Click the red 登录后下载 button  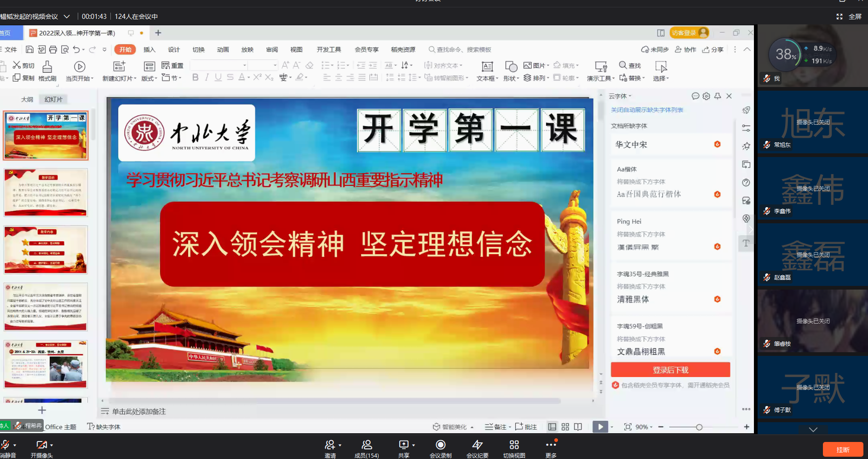tap(670, 370)
